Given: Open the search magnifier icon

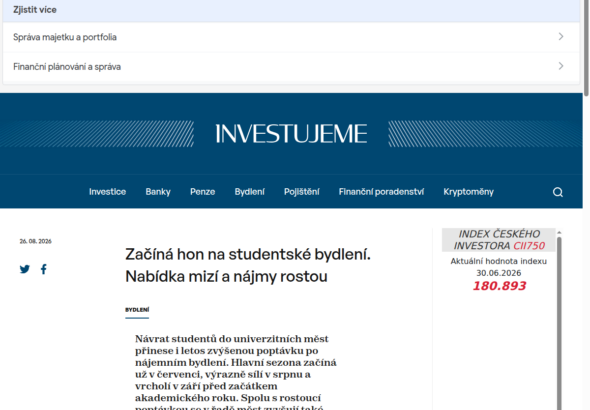Looking at the screenshot, I should [x=558, y=192].
